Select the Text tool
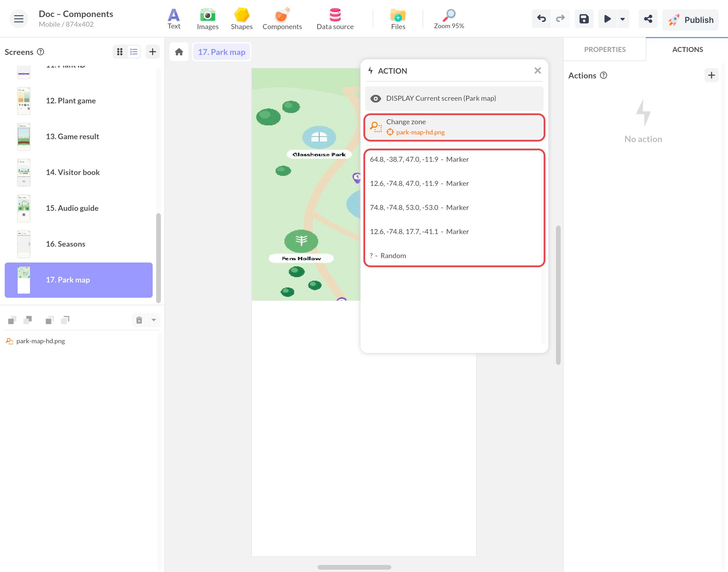The height and width of the screenshot is (572, 728). pos(174,19)
